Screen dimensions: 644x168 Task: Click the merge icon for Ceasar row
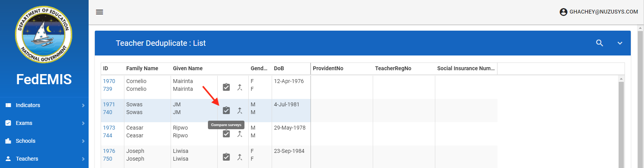[240, 134]
